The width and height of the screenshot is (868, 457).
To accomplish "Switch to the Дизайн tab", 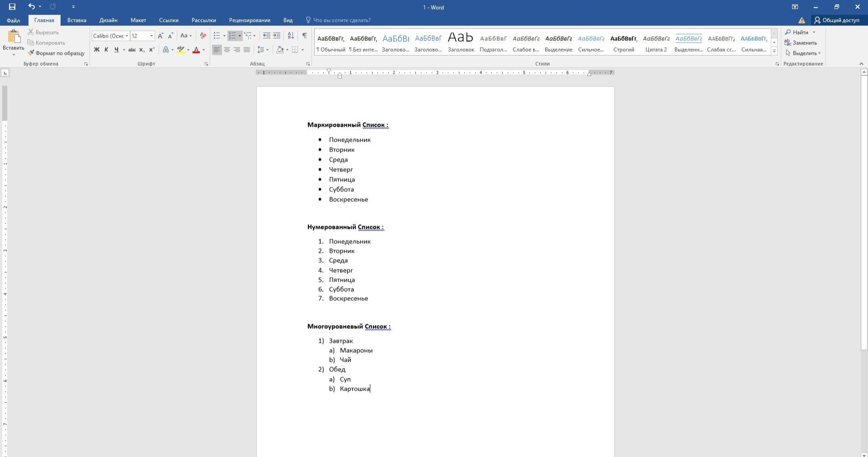I will pyautogui.click(x=108, y=20).
